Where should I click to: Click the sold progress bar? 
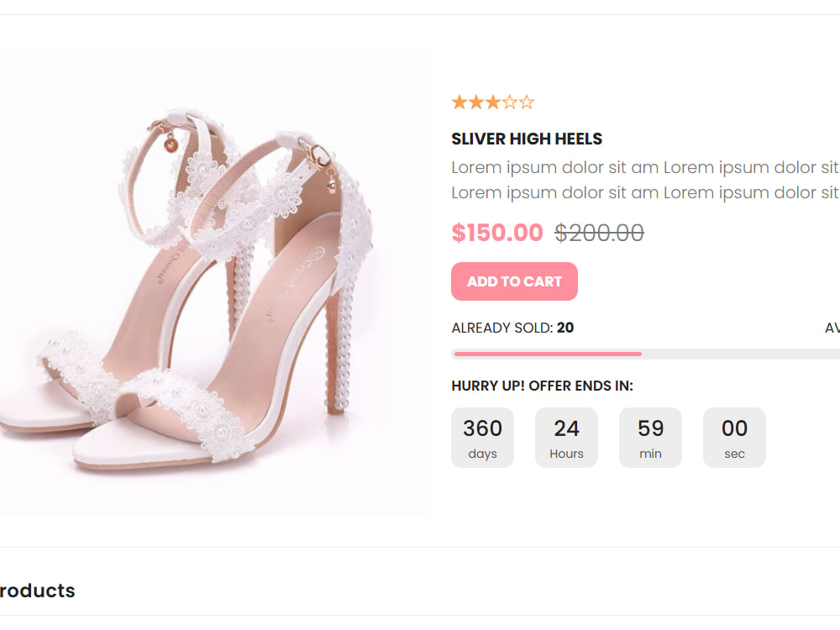pos(645,354)
